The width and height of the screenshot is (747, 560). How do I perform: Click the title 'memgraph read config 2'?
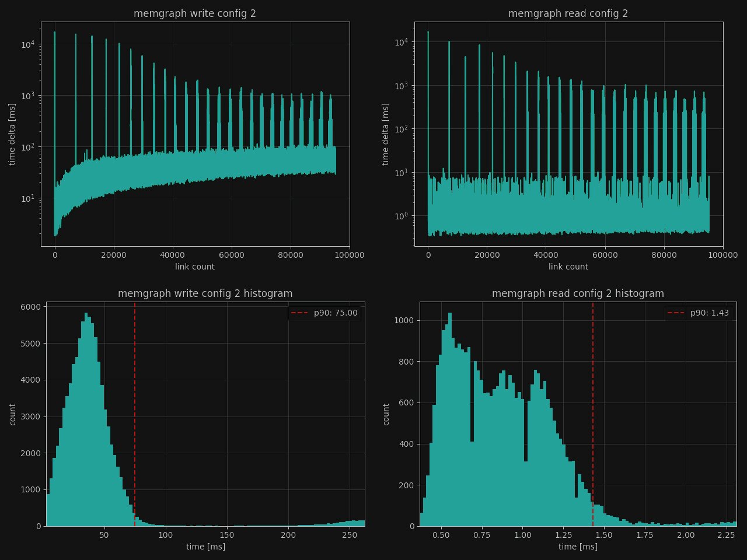pos(568,13)
